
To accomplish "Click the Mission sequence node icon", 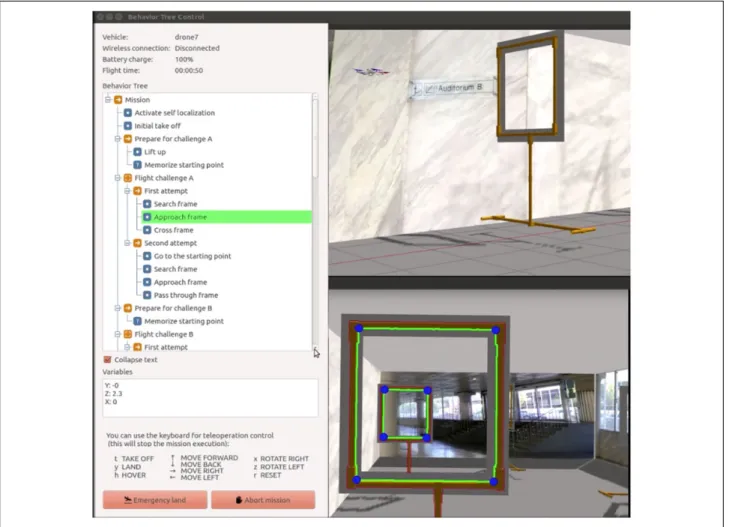I will (x=118, y=99).
